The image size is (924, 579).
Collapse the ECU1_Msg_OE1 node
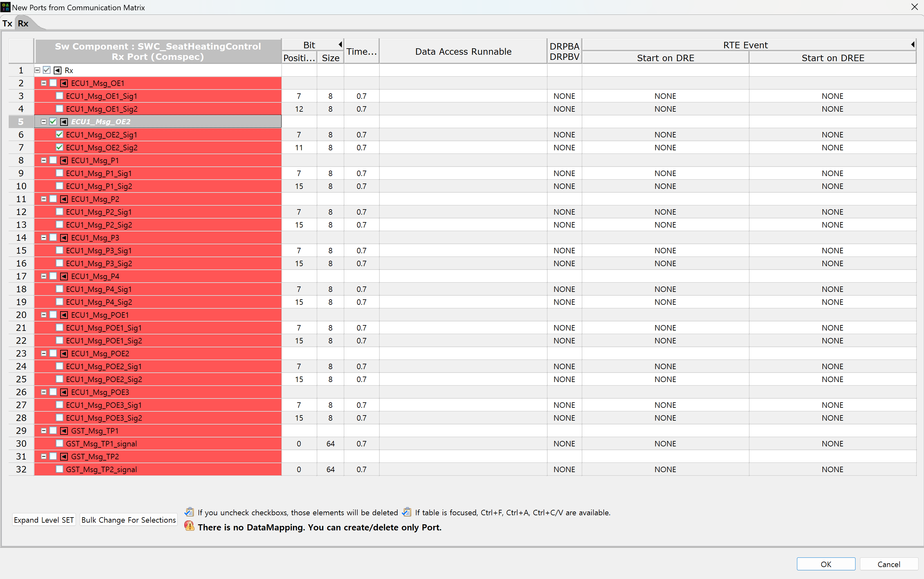point(44,83)
